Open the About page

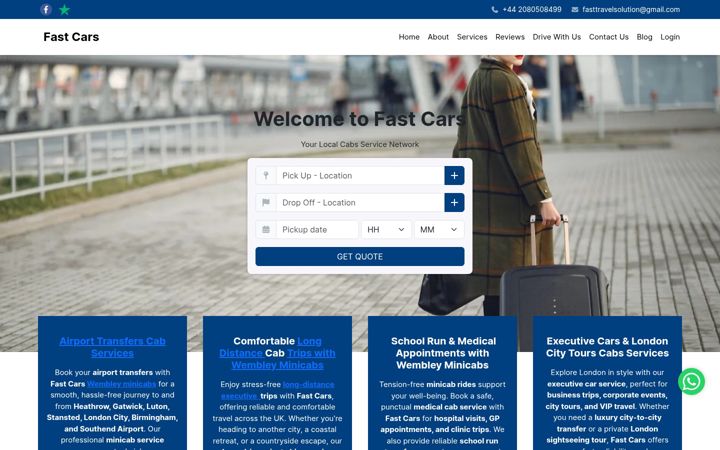click(x=438, y=37)
